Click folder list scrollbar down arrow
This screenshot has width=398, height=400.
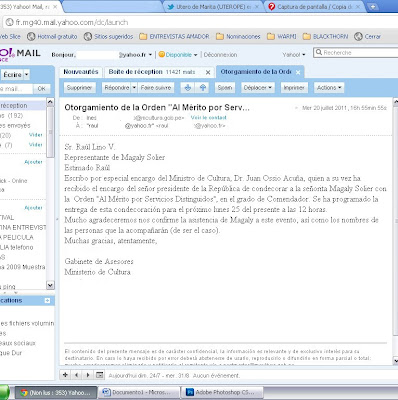click(x=50, y=285)
